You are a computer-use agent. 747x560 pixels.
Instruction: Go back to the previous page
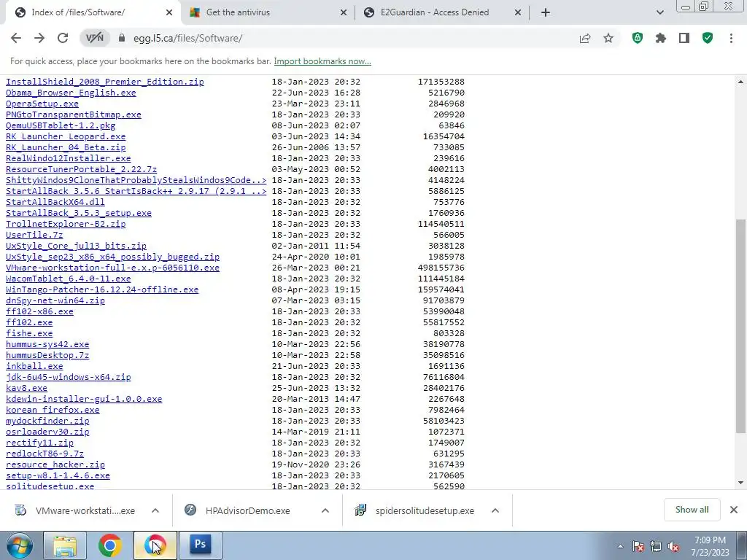pos(16,38)
